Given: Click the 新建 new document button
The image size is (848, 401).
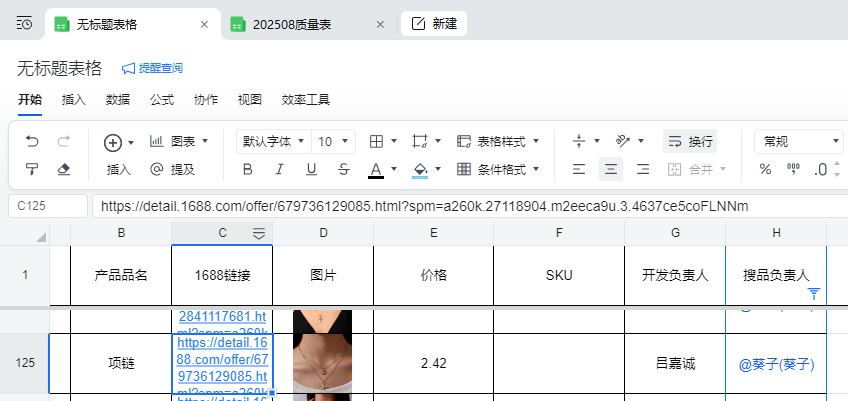Looking at the screenshot, I should (x=434, y=24).
